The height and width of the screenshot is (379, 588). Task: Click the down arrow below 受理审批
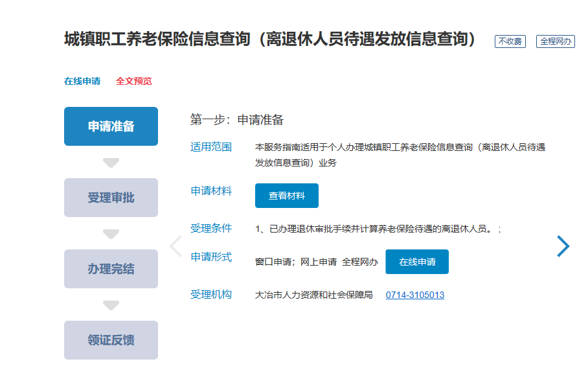[111, 234]
